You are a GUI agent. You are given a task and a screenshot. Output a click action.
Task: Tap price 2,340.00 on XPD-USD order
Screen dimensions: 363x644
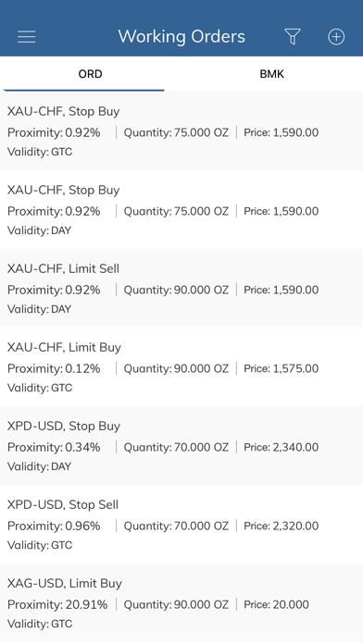[x=282, y=447]
